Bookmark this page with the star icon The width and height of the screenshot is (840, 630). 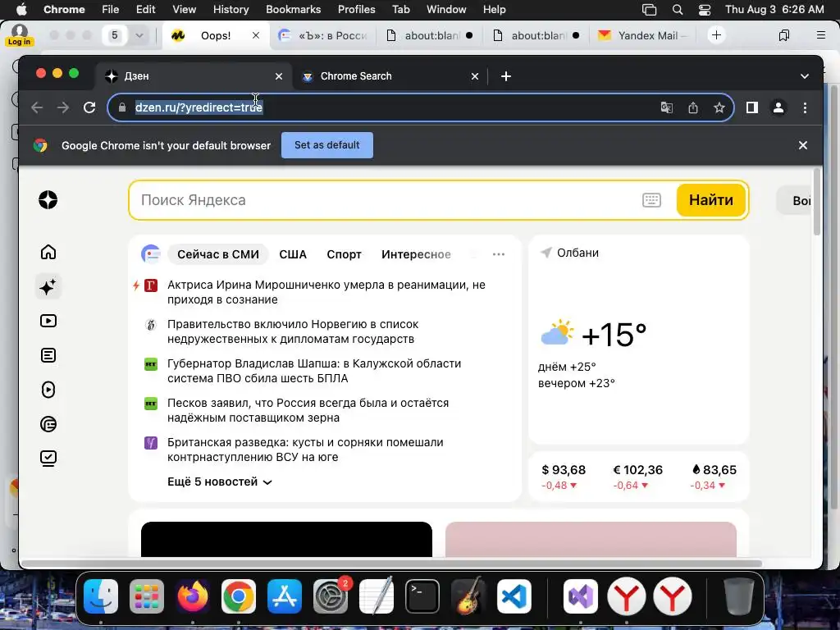tap(719, 107)
